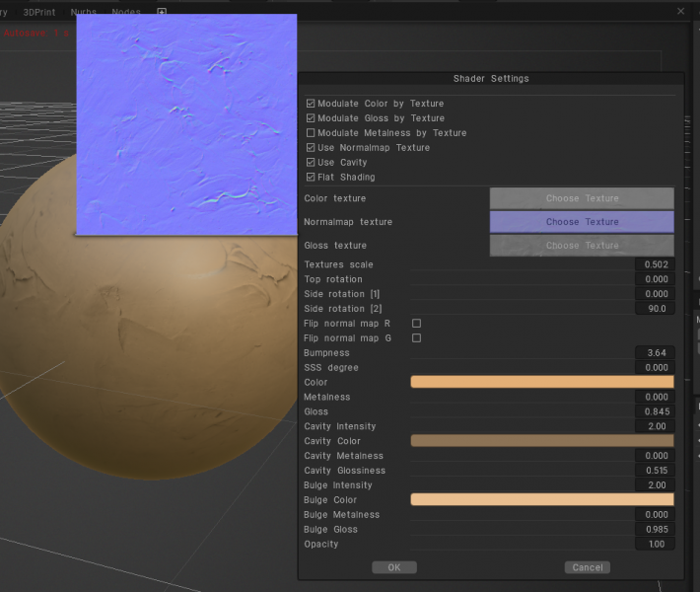Enable Flip normal map R checkbox
The height and width of the screenshot is (592, 700).
click(416, 324)
